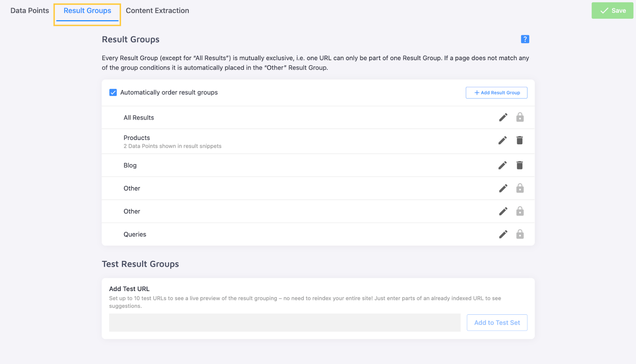Focus the Add Test URL input field
Image resolution: width=636 pixels, height=364 pixels.
[285, 323]
